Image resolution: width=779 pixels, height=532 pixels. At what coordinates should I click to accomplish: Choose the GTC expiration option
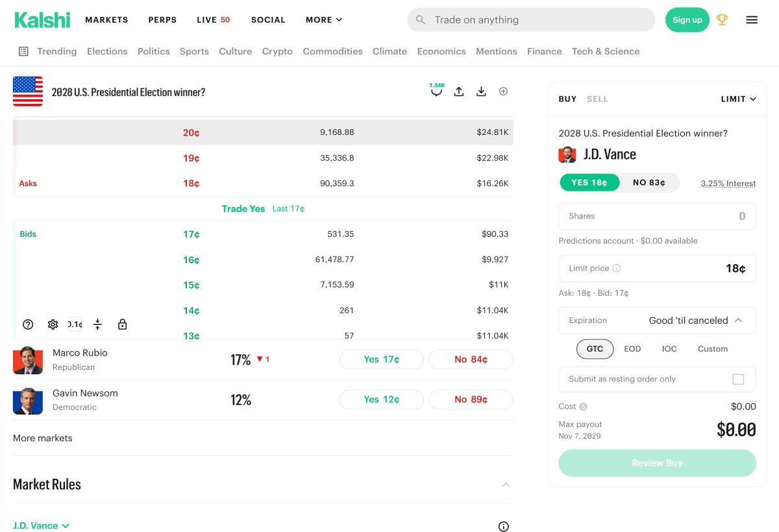(595, 349)
